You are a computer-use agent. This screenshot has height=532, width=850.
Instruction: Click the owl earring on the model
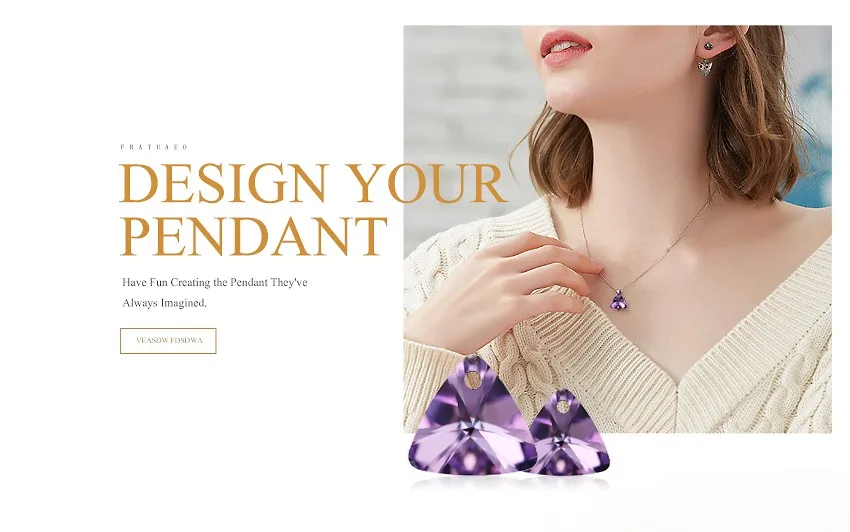click(x=705, y=68)
